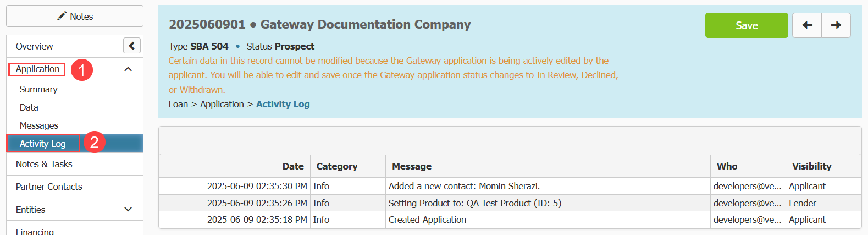Expand the Entities section chevron
Screen dimensions: 868x235
[x=128, y=209]
